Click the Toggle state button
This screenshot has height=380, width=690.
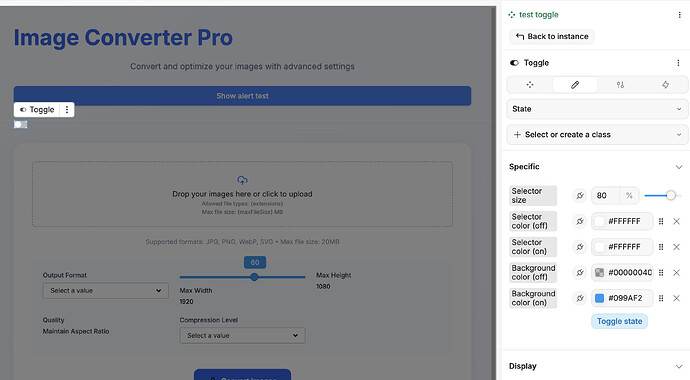coord(619,321)
